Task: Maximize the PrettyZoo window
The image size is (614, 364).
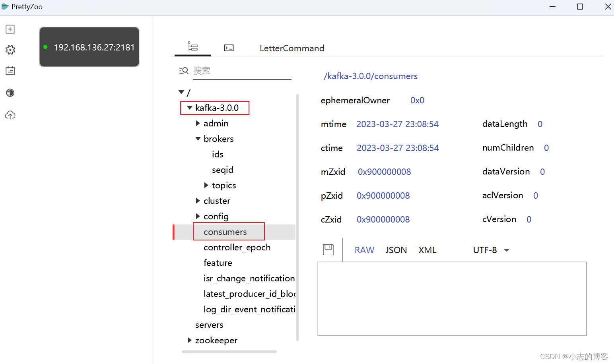Action: tap(580, 7)
